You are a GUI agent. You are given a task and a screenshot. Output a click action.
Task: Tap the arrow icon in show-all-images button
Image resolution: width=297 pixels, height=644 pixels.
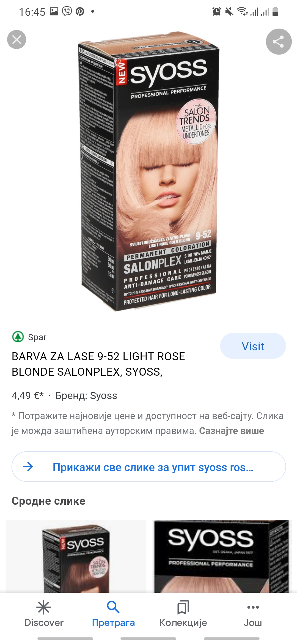tap(28, 467)
